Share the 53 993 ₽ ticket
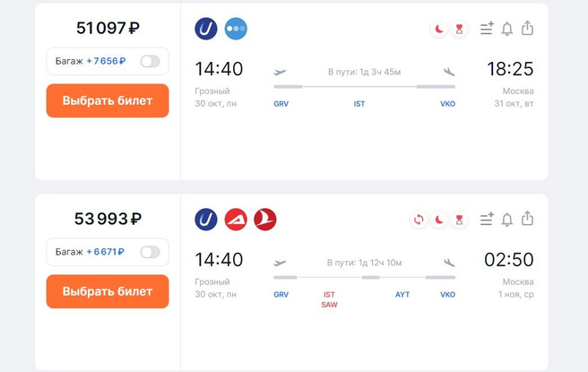The height and width of the screenshot is (372, 588). point(528,220)
